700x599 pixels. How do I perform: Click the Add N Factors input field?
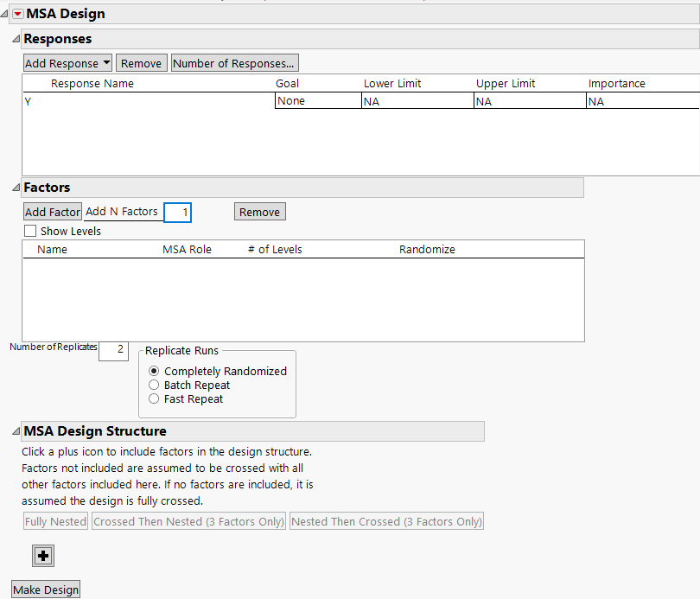(177, 212)
